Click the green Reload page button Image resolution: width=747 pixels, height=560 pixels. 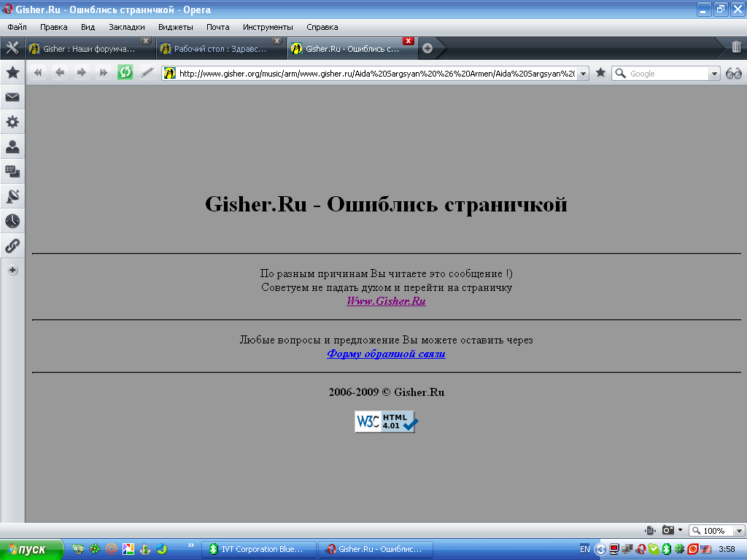tap(125, 72)
